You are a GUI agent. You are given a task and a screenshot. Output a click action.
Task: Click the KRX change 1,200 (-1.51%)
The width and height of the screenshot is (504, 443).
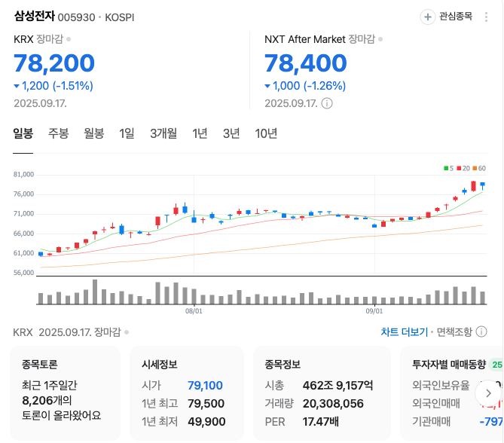pyautogui.click(x=53, y=86)
